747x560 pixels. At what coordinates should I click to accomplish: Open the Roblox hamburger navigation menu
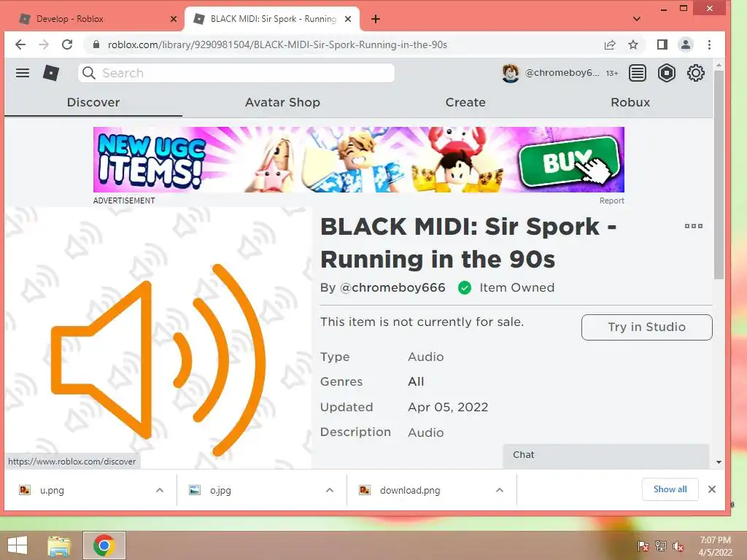pyautogui.click(x=23, y=73)
